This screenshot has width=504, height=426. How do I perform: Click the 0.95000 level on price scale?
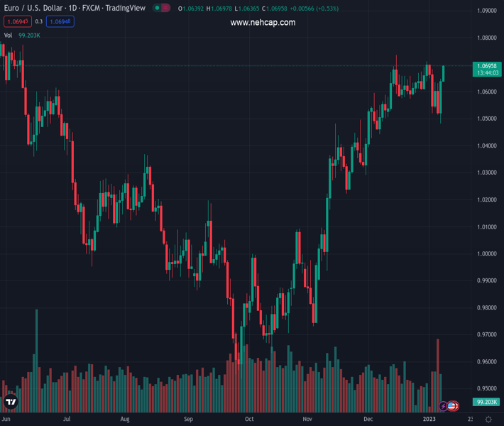click(486, 388)
